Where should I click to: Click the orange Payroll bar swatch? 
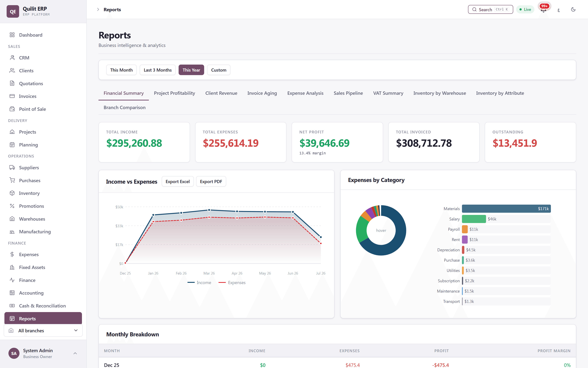[465, 229]
